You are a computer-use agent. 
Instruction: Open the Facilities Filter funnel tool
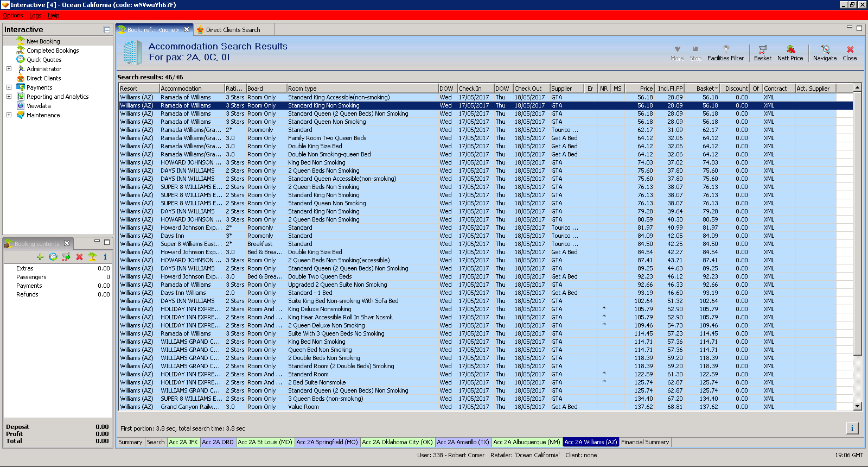click(725, 53)
